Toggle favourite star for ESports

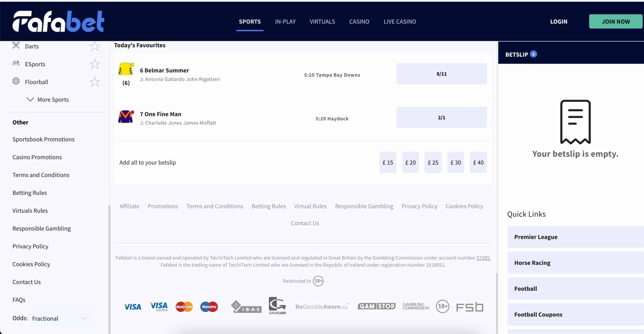tap(95, 64)
